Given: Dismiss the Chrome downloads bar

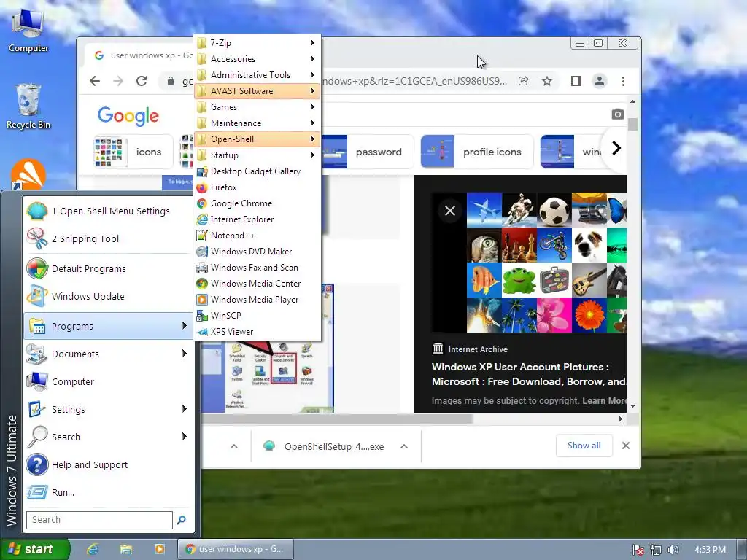Looking at the screenshot, I should [626, 446].
